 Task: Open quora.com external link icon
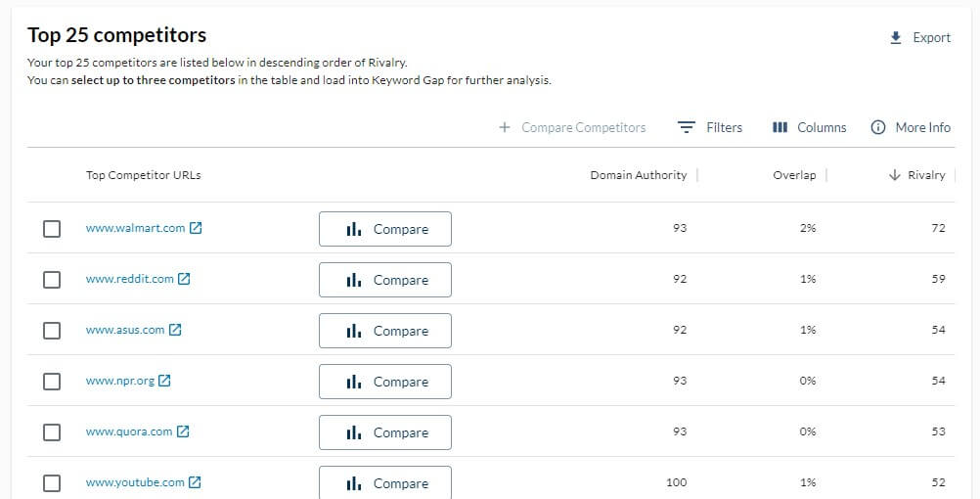click(183, 431)
